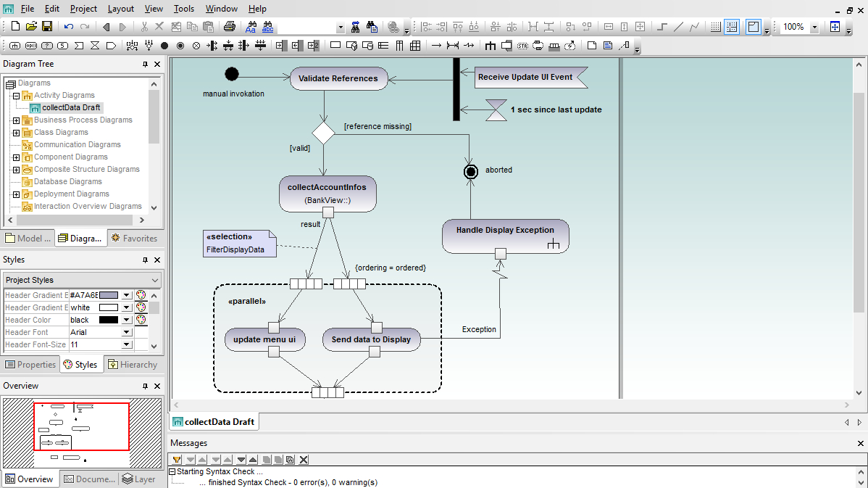The image size is (868, 488).
Task: Open the Project Styles dropdown
Action: tap(154, 280)
